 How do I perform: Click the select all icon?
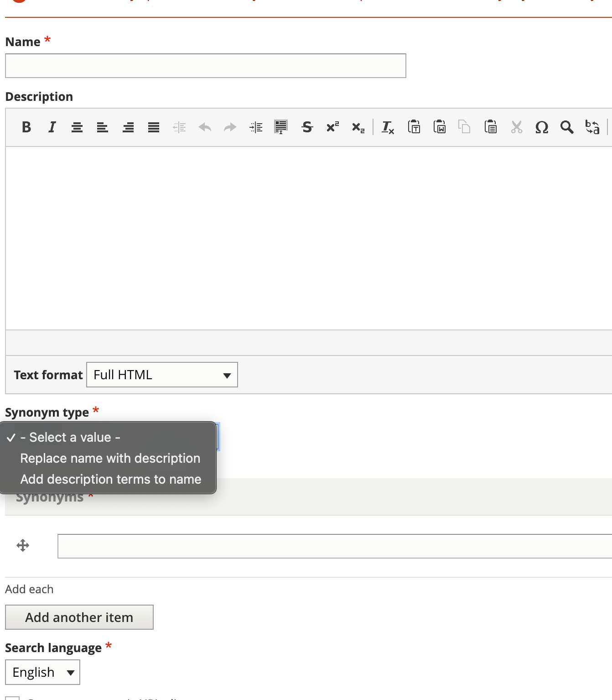point(281,127)
